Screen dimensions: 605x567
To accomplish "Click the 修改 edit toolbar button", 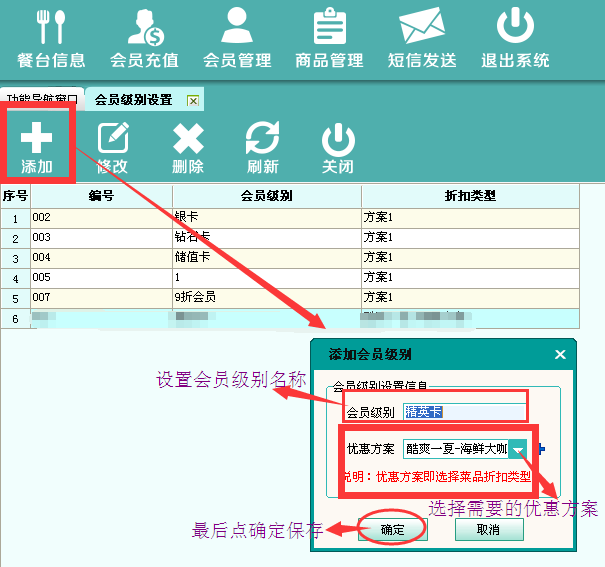I will click(x=113, y=147).
